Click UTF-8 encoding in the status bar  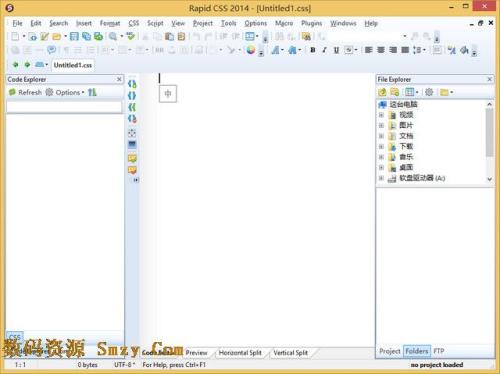124,365
